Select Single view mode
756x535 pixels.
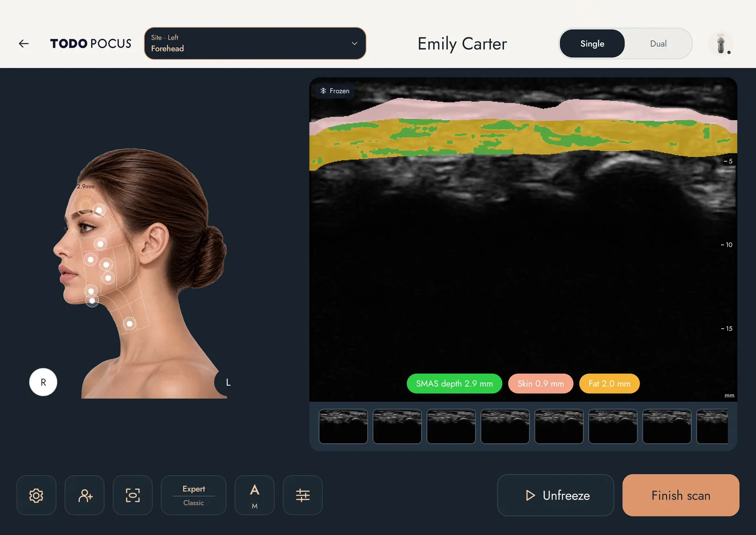[592, 43]
